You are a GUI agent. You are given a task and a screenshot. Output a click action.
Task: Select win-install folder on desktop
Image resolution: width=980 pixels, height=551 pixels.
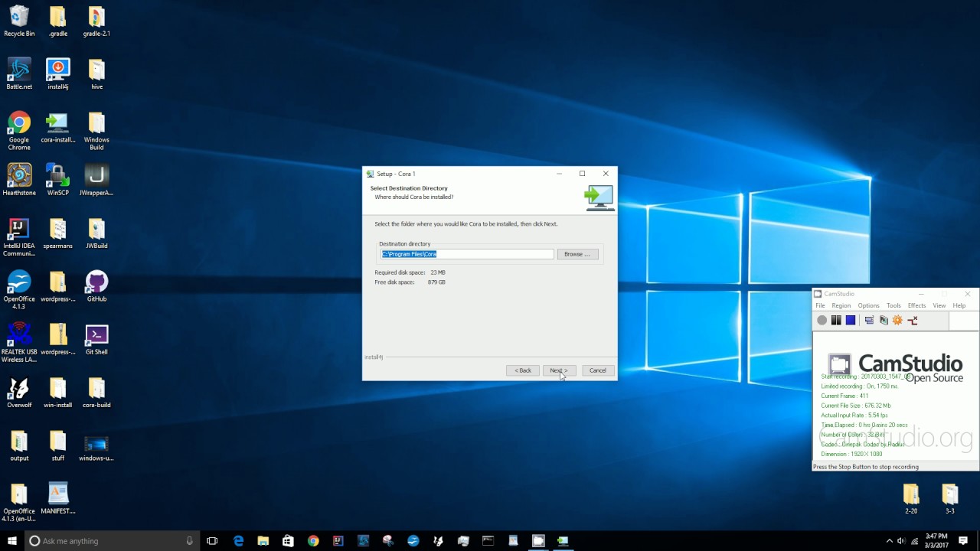coord(57,393)
